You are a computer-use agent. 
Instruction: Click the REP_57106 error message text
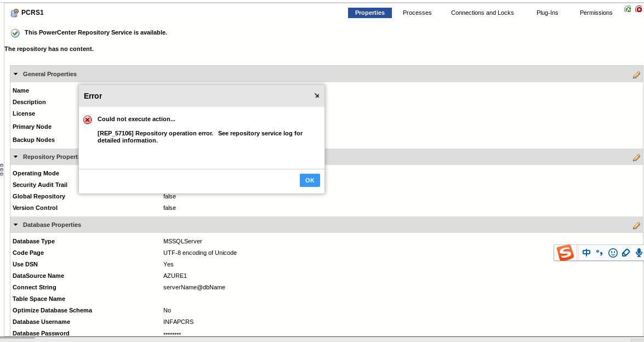[200, 136]
